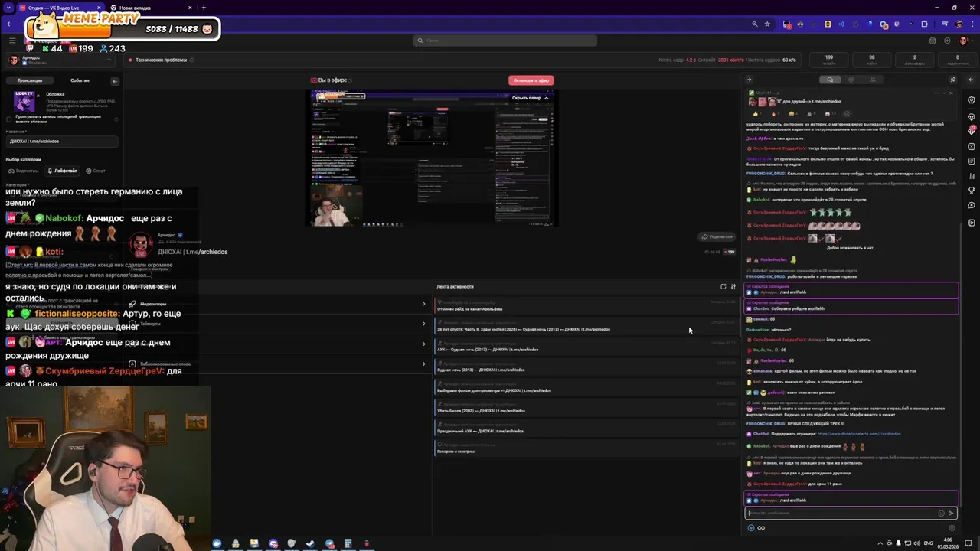This screenshot has width=980, height=551.
Task: Switch to the Трансляции tab
Action: click(x=30, y=80)
